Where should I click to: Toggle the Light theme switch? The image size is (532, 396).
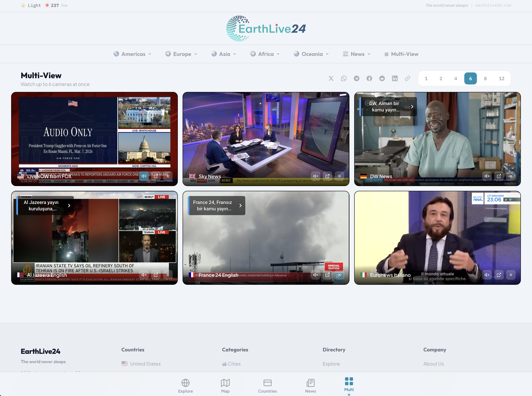(x=30, y=5)
